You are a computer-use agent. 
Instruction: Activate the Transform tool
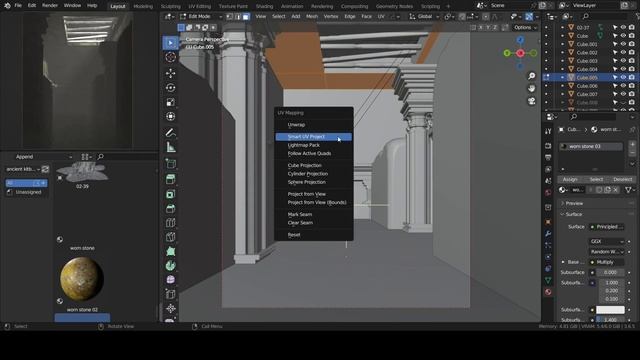(171, 116)
